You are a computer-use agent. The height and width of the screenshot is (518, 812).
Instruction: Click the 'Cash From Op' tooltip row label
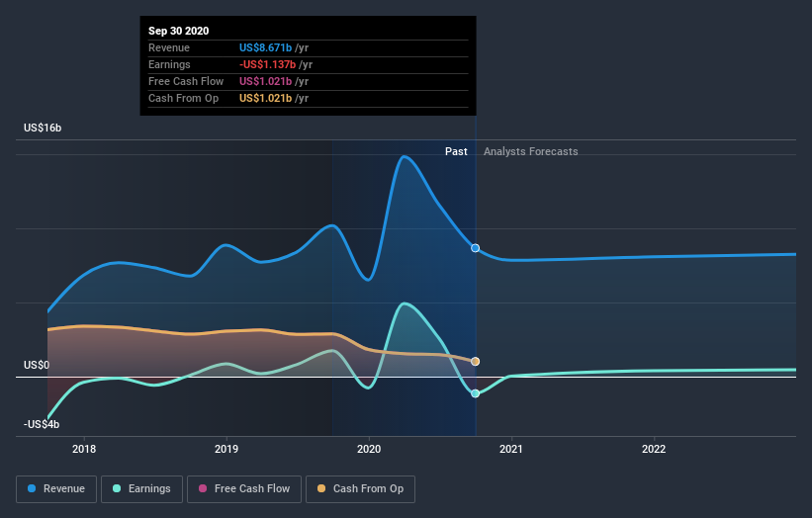pyautogui.click(x=183, y=98)
